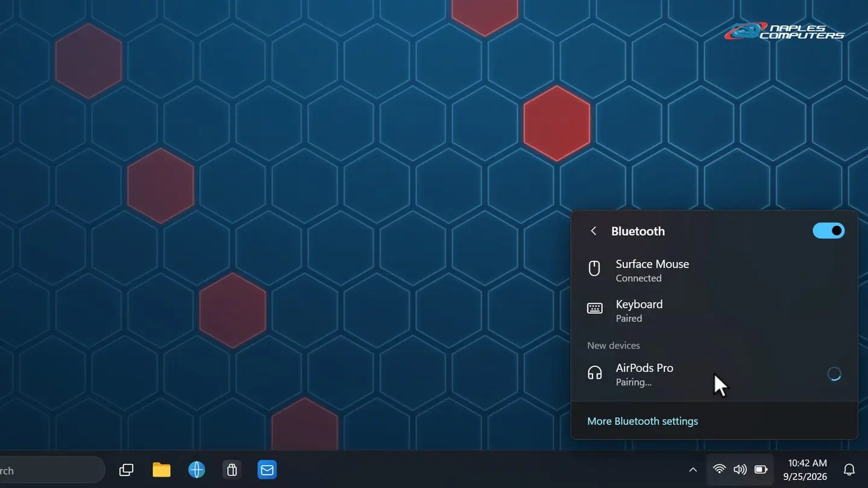Viewport: 868px width, 488px height.
Task: Click the battery icon in the tray
Action: click(x=761, y=469)
